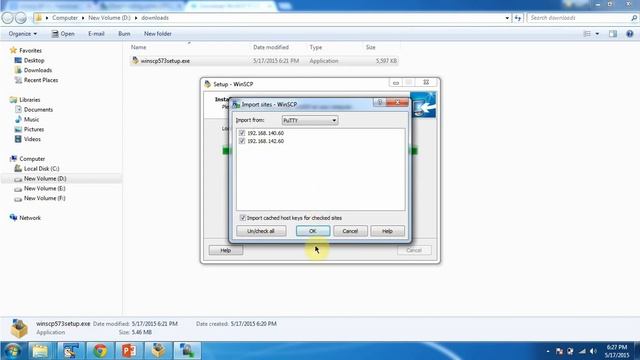Toggle the 192.168.142.60 site checkbox
The height and width of the screenshot is (360, 640).
coord(242,141)
